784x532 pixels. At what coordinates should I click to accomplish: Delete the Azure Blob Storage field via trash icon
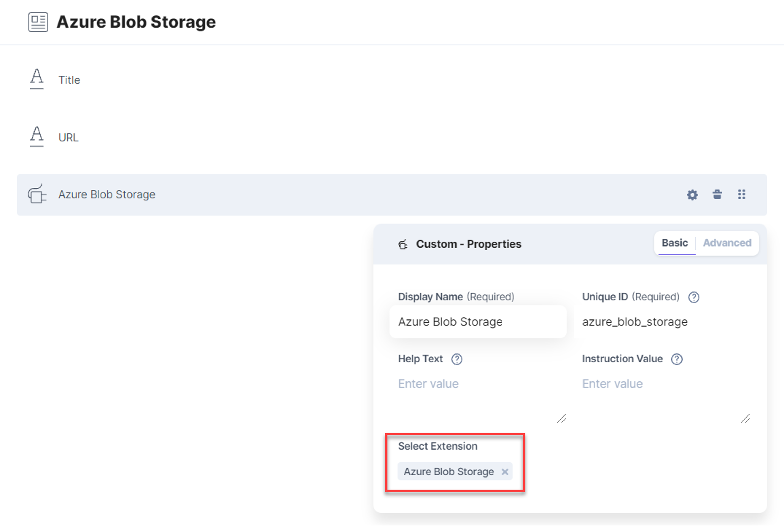pos(717,194)
